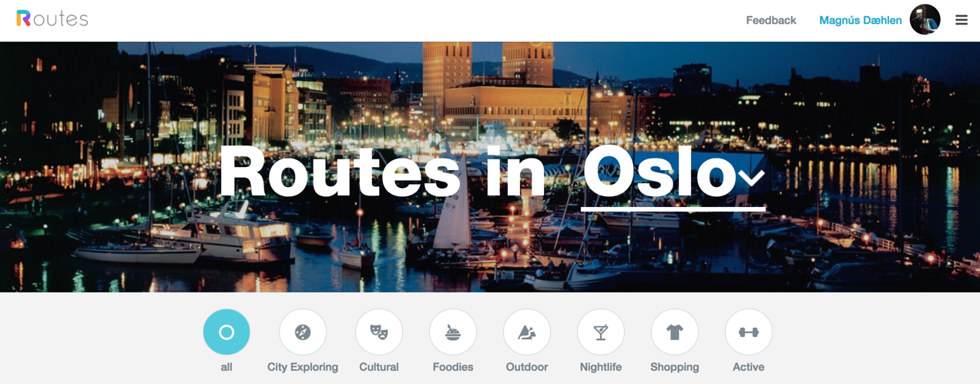Select the 'all' category circle icon
980x384 pixels.
pos(227,332)
